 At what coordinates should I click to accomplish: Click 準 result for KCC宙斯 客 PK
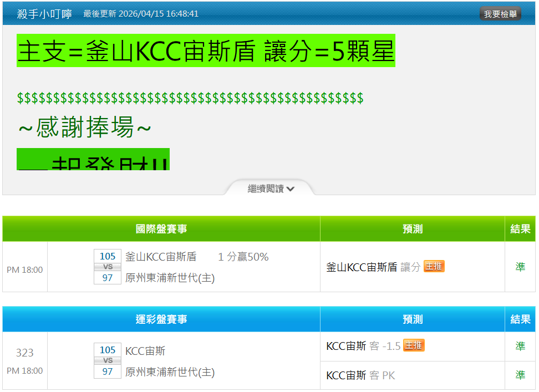520,375
